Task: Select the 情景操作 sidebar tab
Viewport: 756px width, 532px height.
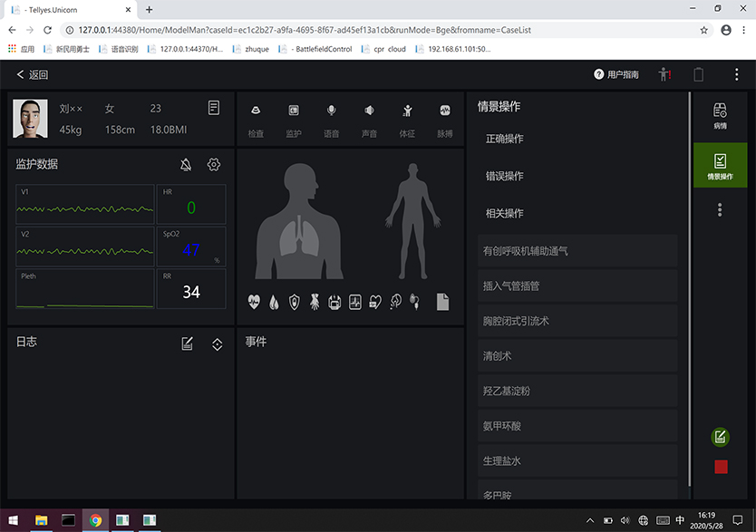Action: [x=720, y=165]
